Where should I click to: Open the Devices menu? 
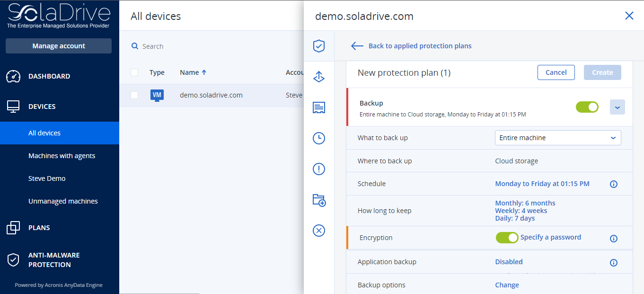[42, 107]
